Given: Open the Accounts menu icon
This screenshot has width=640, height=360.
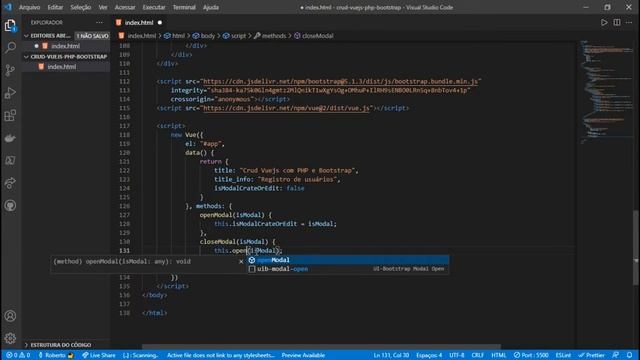Looking at the screenshot, I should pyautogui.click(x=10, y=316).
